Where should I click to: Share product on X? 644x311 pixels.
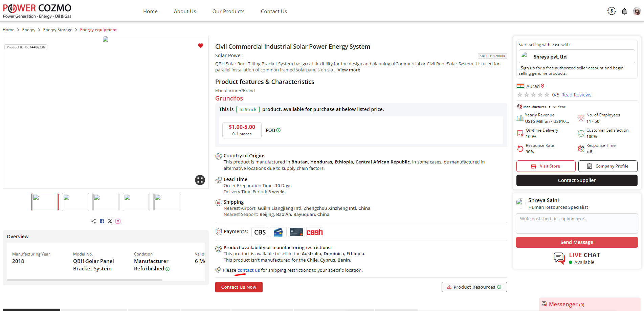point(110,221)
